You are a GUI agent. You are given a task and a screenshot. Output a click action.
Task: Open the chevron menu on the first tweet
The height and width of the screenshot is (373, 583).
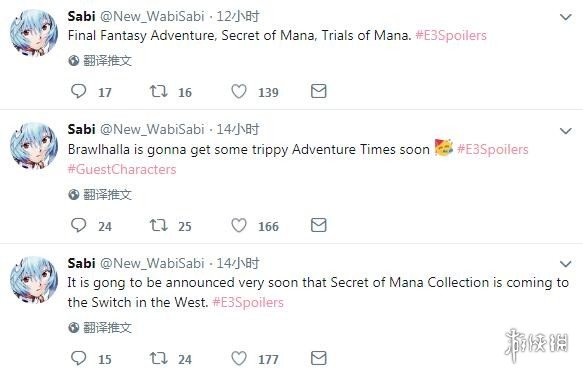click(566, 17)
